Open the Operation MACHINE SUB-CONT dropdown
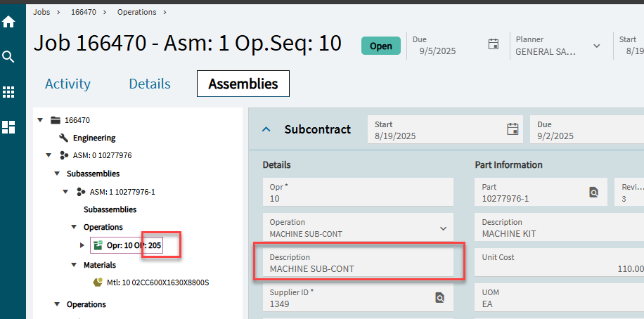The width and height of the screenshot is (644, 319). [x=443, y=228]
